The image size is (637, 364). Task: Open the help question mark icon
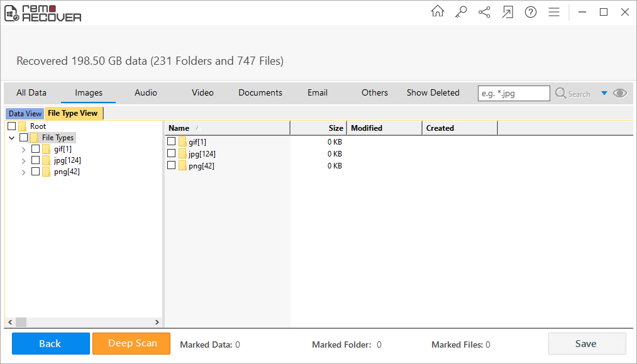tap(531, 12)
